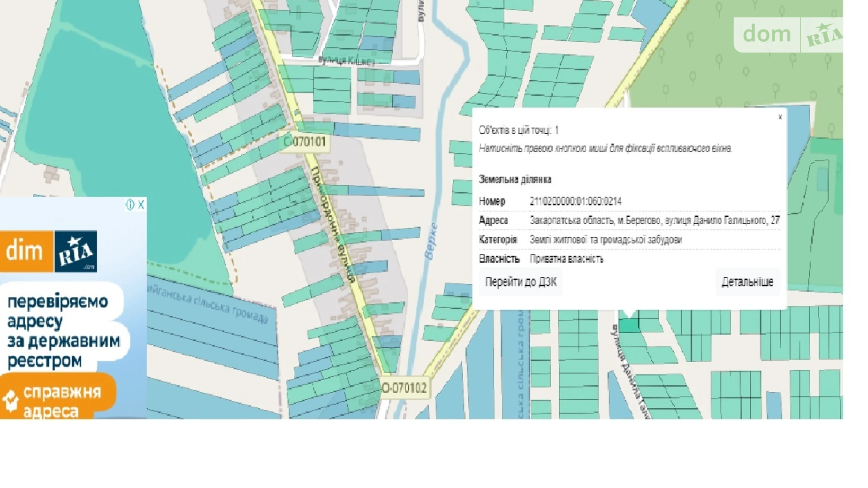Click the 'Приватна власність' ownership value
This screenshot has width=868, height=488.
coord(566,259)
